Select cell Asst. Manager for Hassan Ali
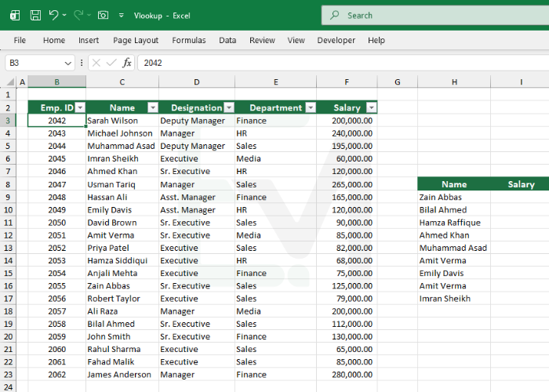Image resolution: width=549 pixels, height=392 pixels. coord(197,197)
